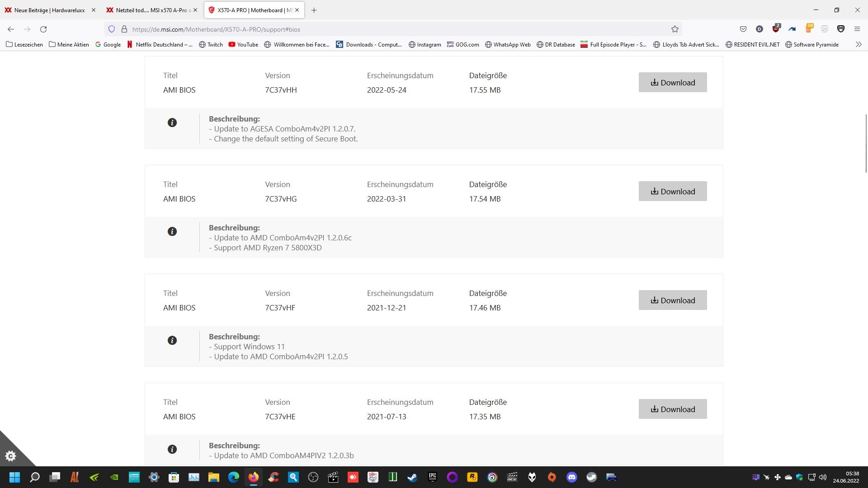
Task: Open the YouTube bookmark
Action: (243, 44)
